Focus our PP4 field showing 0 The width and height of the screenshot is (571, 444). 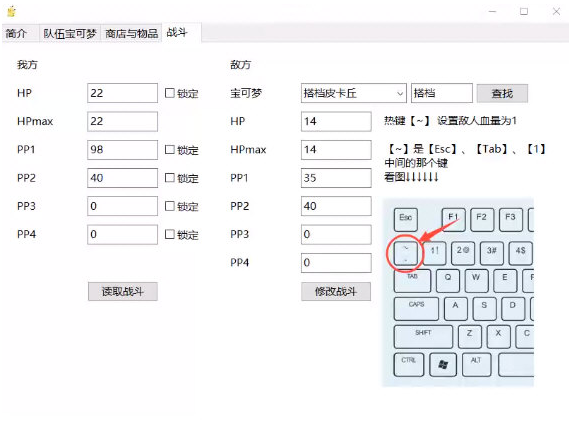tap(122, 234)
